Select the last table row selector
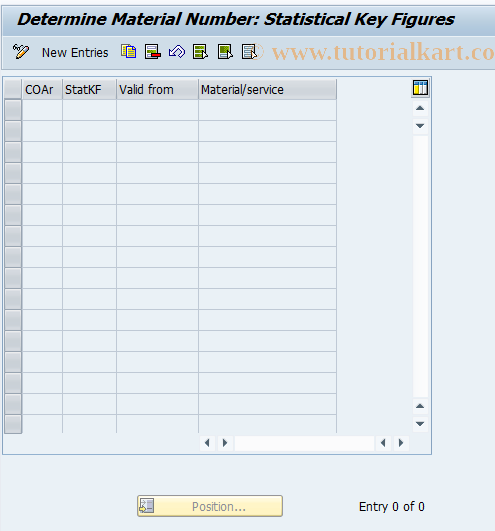This screenshot has width=495, height=531. click(x=13, y=424)
